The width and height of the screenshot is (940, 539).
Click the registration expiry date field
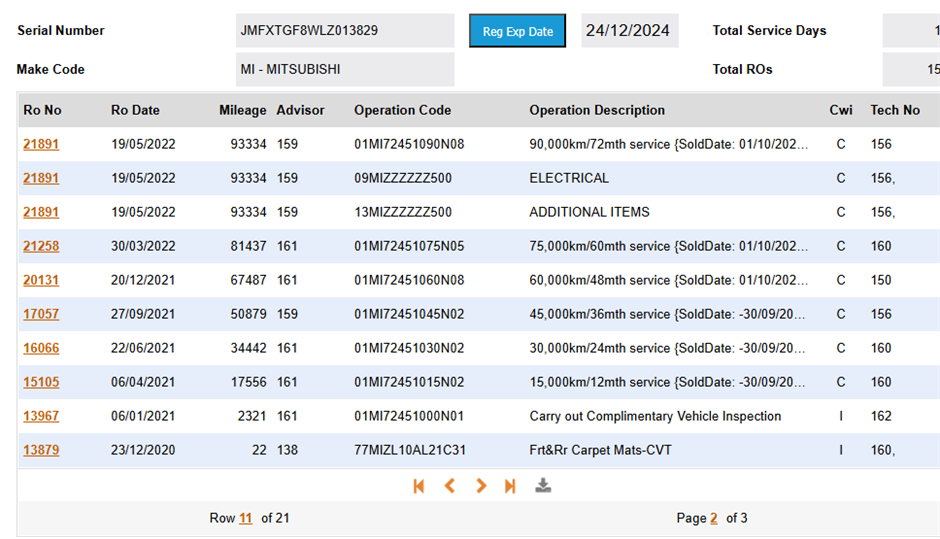(x=628, y=31)
